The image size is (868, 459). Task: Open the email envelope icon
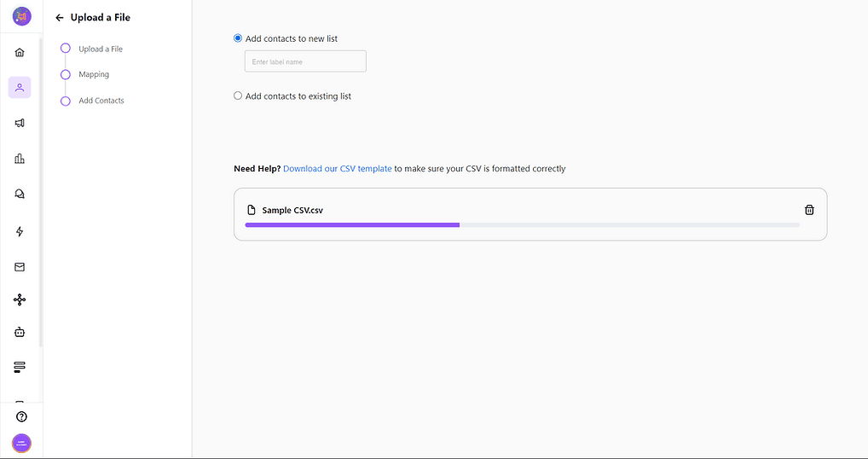point(20,267)
